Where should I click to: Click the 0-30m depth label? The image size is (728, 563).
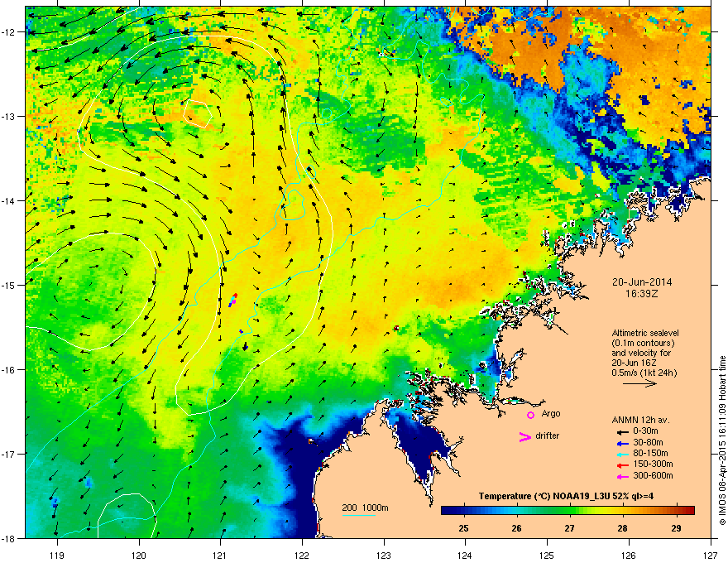click(645, 431)
